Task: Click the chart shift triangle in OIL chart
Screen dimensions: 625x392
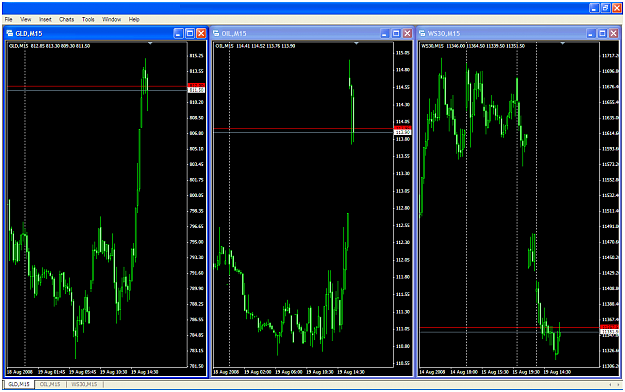Action: [356, 43]
